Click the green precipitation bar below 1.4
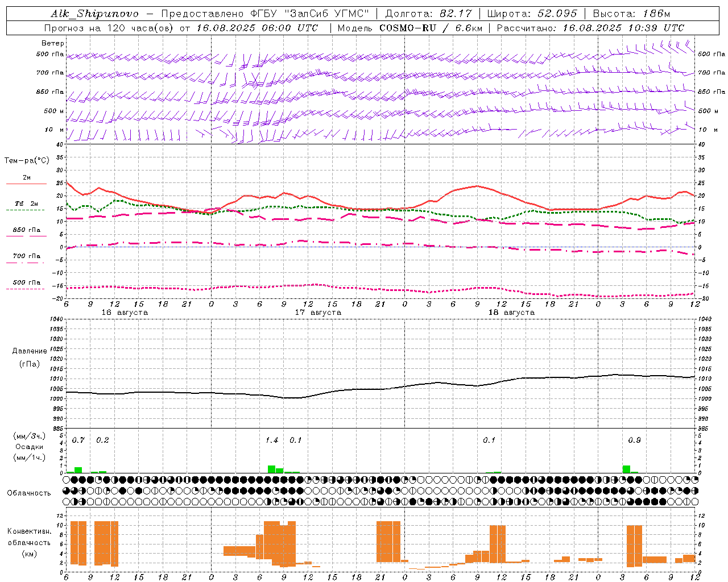Screen dimensions: 728x582 [271, 469]
